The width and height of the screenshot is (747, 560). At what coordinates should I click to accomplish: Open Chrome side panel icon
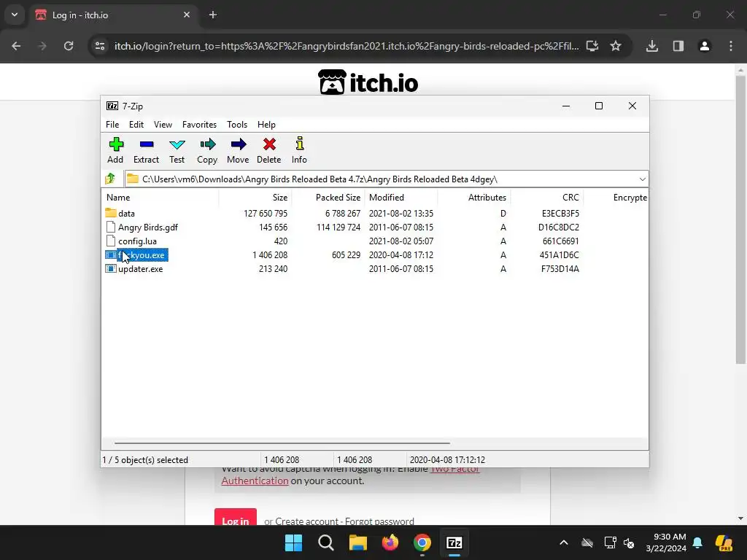tap(678, 46)
